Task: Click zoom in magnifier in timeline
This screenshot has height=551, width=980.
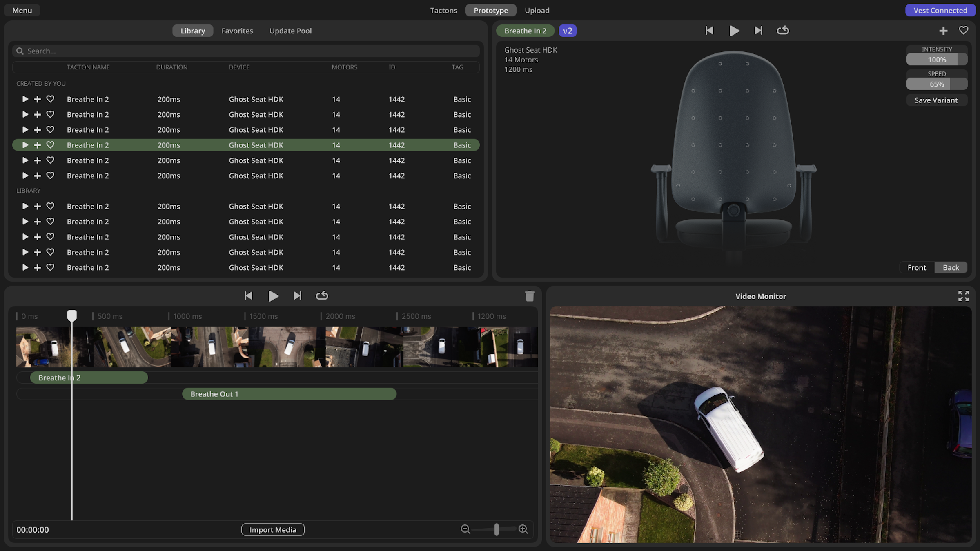Action: (523, 529)
